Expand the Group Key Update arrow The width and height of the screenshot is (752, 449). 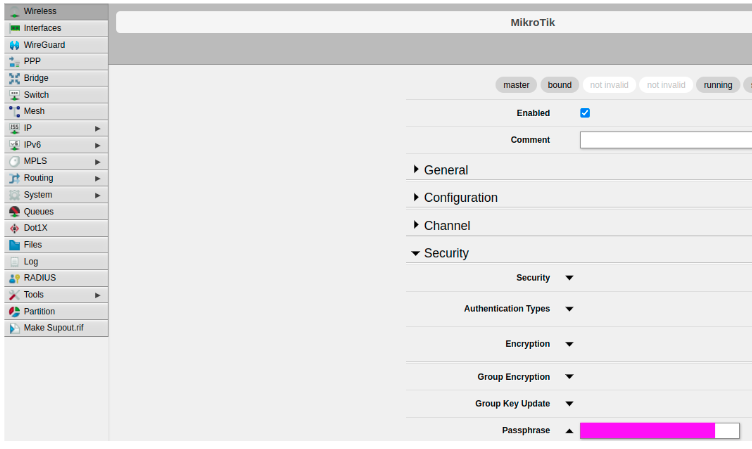click(x=569, y=404)
